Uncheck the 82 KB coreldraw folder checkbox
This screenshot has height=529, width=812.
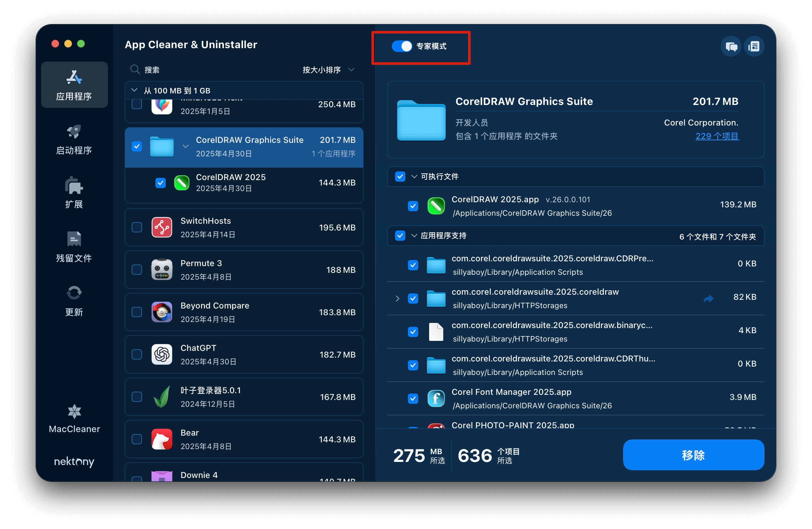pyautogui.click(x=413, y=298)
